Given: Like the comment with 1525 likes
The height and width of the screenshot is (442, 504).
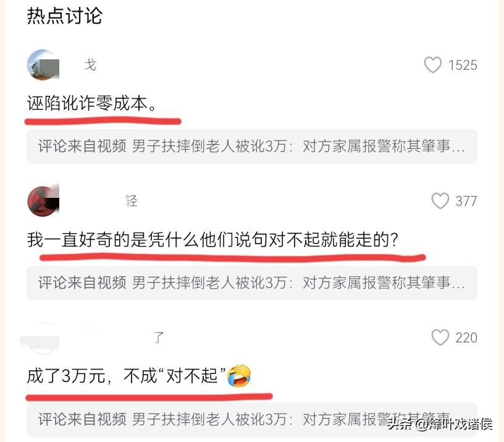Looking at the screenshot, I should (x=432, y=65).
